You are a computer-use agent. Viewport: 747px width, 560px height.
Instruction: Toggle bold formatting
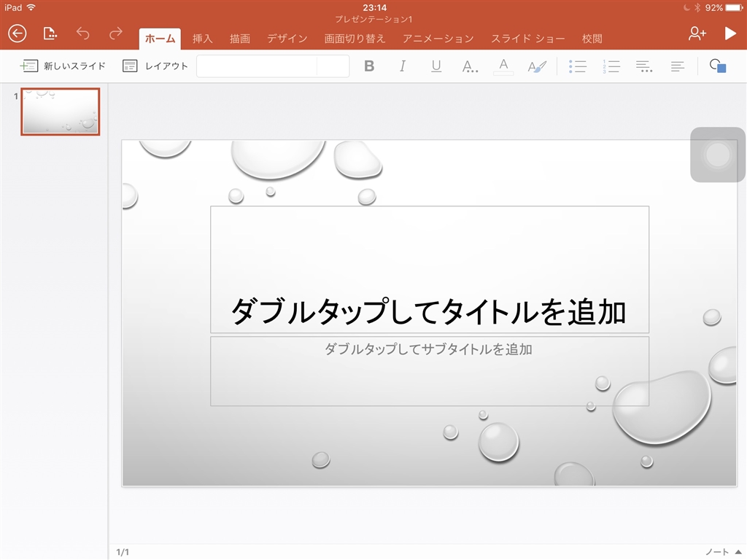(369, 66)
